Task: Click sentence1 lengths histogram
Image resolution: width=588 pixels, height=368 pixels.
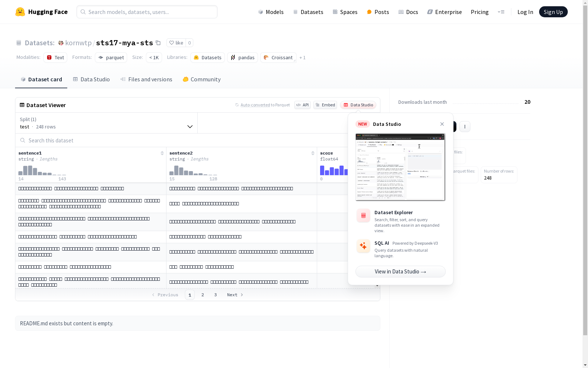Action: point(42,170)
